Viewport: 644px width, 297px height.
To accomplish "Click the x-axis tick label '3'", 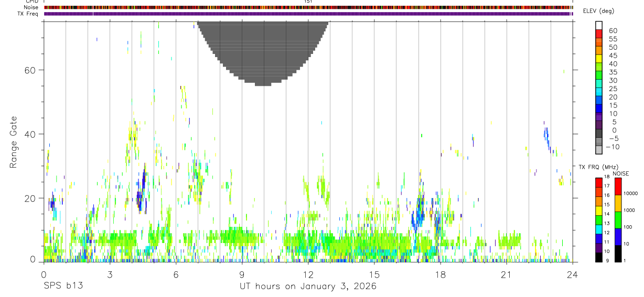I will coord(110,274).
